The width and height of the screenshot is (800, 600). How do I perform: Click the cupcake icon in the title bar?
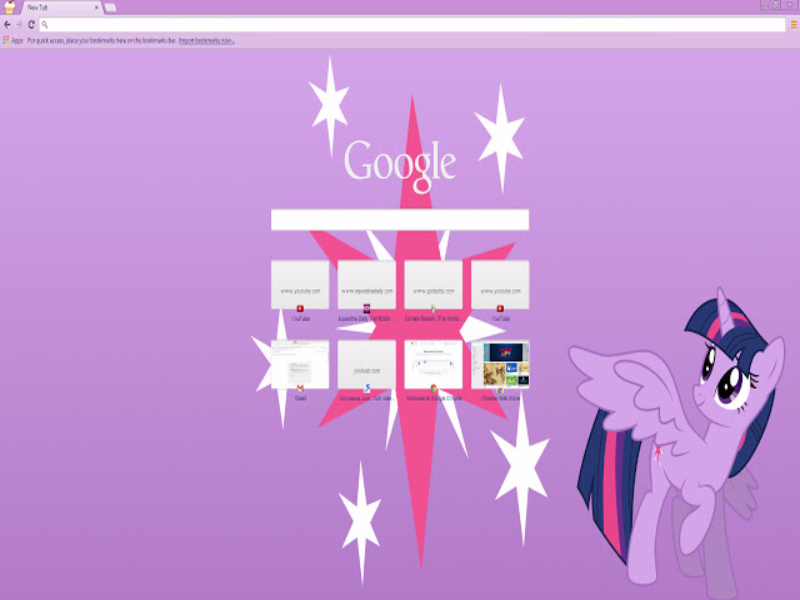pyautogui.click(x=10, y=7)
